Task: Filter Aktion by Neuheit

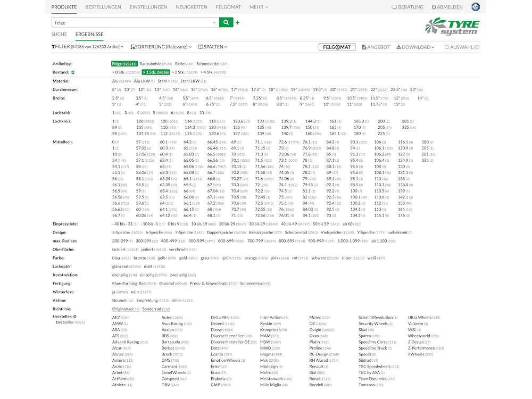Action: click(123, 300)
